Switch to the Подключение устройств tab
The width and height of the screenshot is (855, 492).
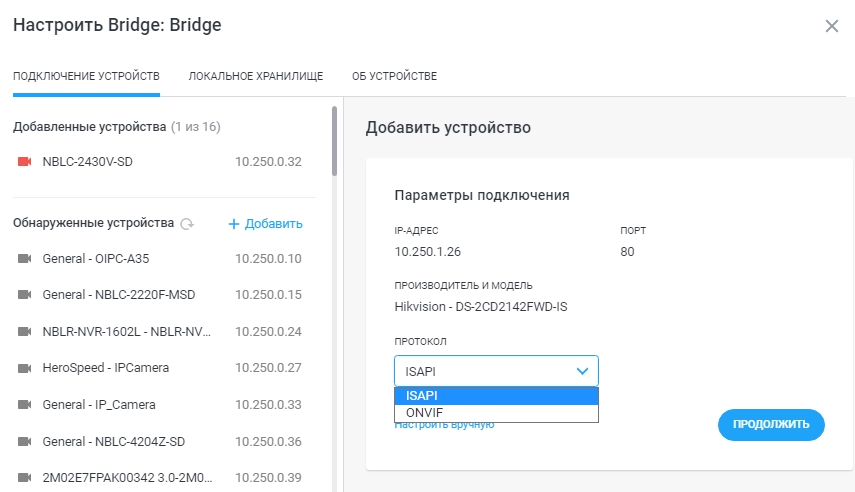pyautogui.click(x=86, y=76)
